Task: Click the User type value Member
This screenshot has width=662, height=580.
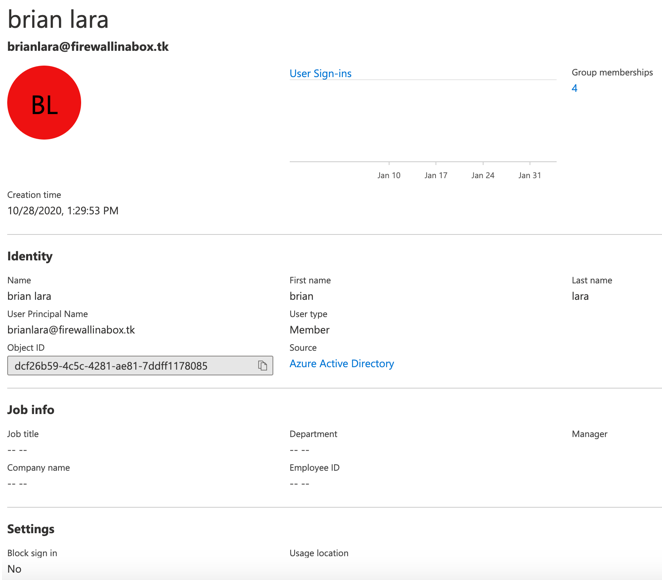Action: pyautogui.click(x=309, y=330)
